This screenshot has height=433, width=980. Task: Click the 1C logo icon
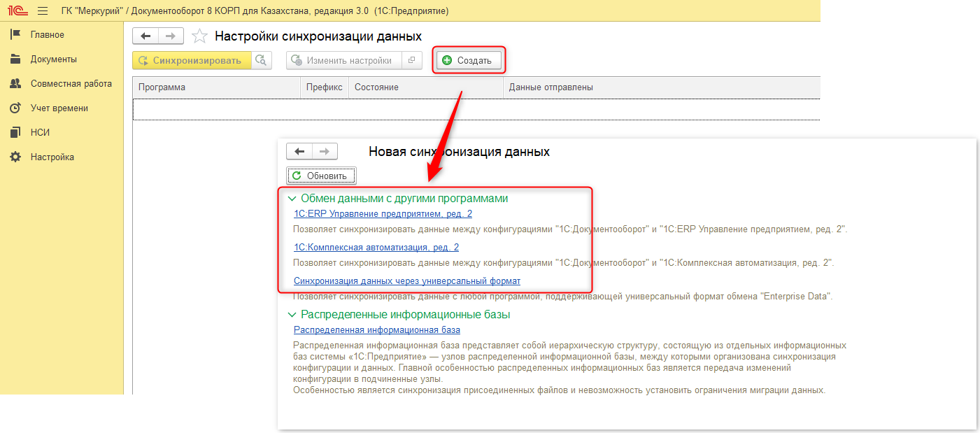pyautogui.click(x=17, y=11)
